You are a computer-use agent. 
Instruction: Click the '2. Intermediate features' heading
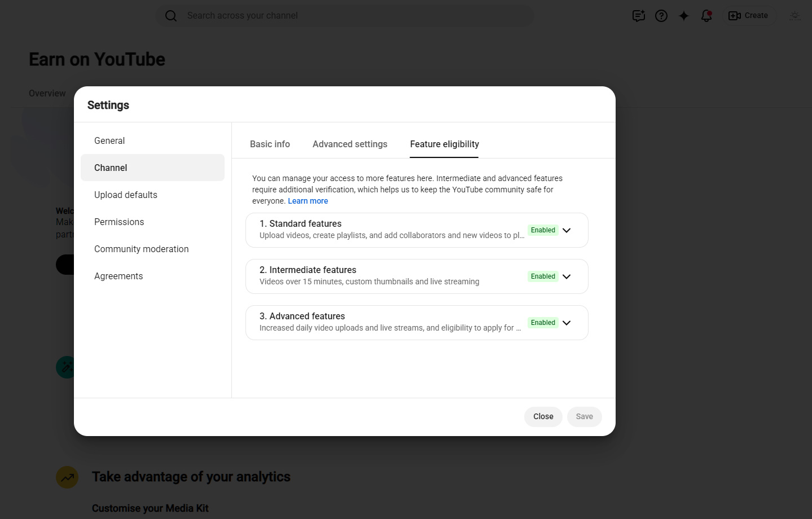[x=308, y=270]
